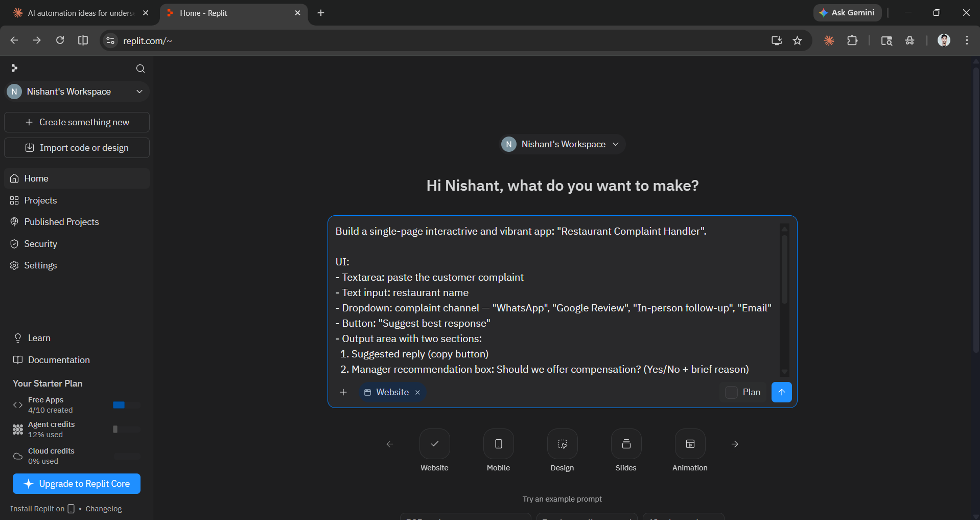This screenshot has width=980, height=520.
Task: Click the scroll-down arrow in prompt box
Action: pyautogui.click(x=784, y=372)
